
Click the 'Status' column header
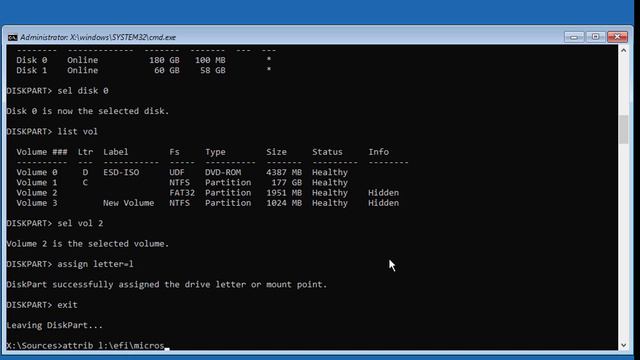tap(327, 152)
